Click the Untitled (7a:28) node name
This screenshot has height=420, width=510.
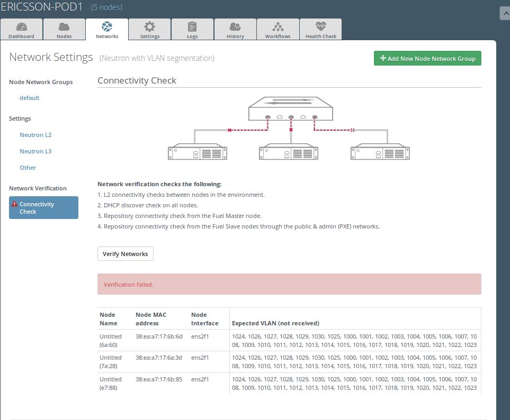[x=111, y=361]
